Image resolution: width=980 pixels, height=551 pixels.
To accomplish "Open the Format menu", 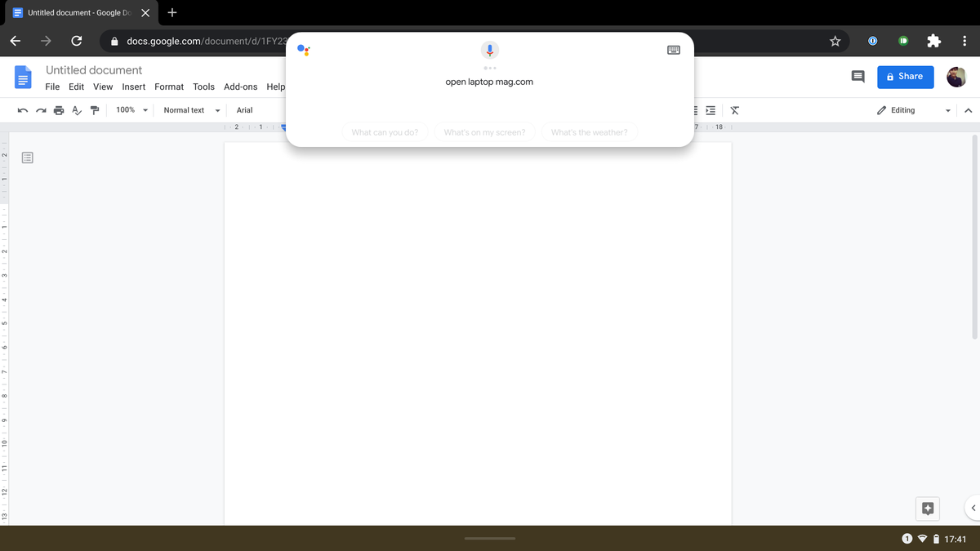I will [x=169, y=87].
